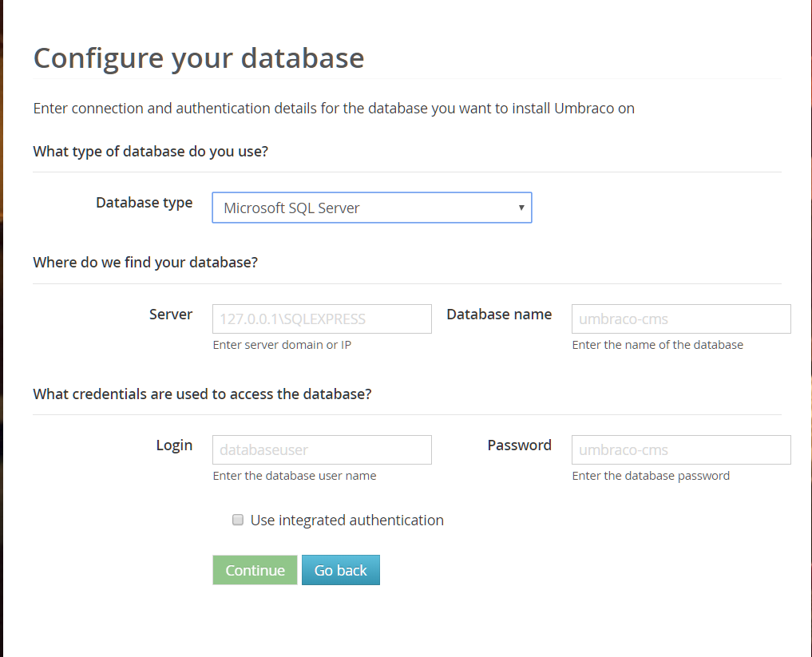Click the intro sentence about installing Umbraco
812x657 pixels.
click(334, 109)
